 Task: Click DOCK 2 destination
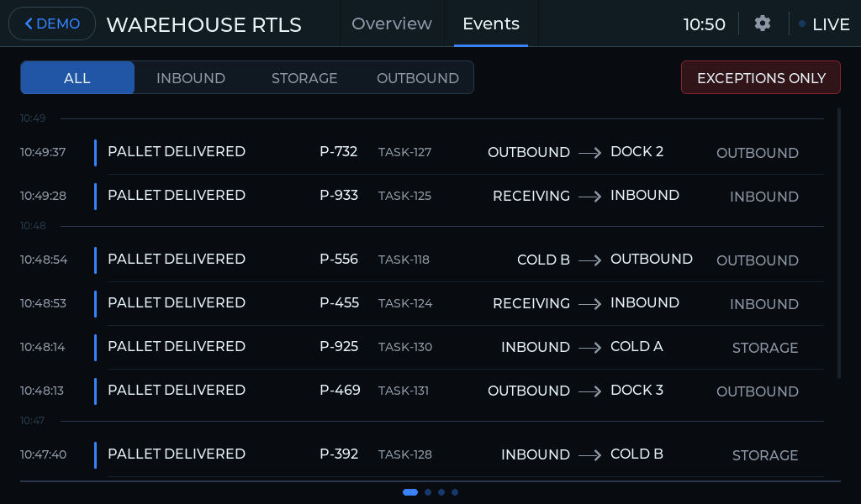(637, 151)
